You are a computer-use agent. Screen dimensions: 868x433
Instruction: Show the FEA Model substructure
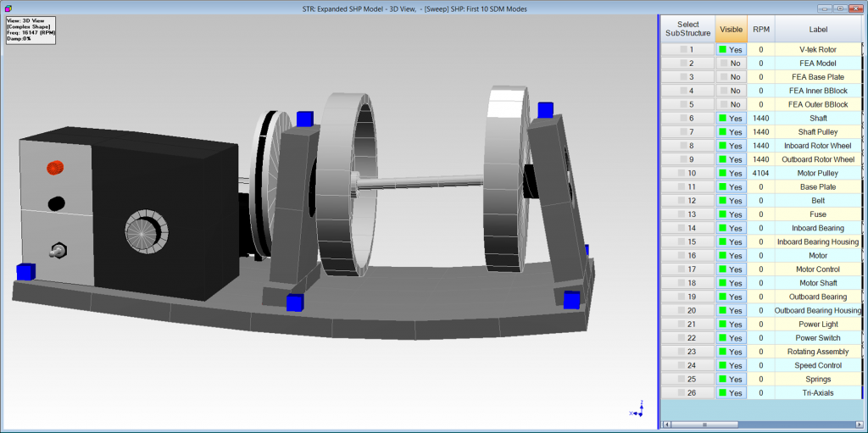point(730,64)
